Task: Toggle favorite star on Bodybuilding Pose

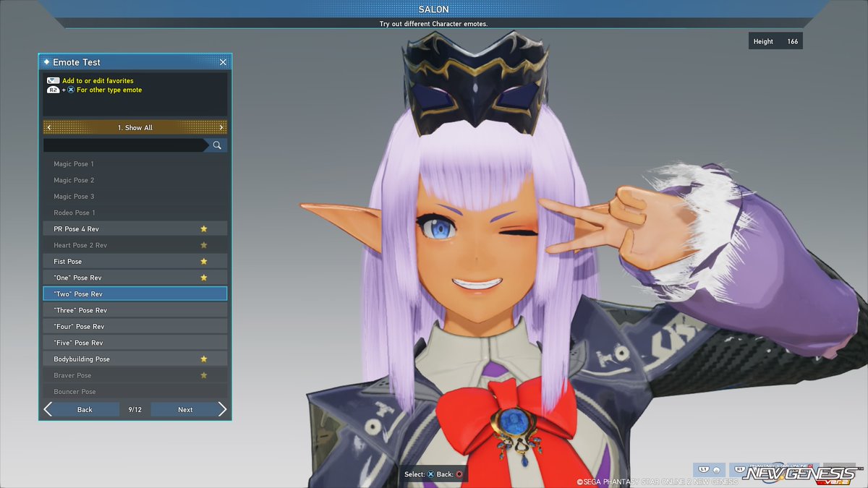Action: (x=204, y=359)
